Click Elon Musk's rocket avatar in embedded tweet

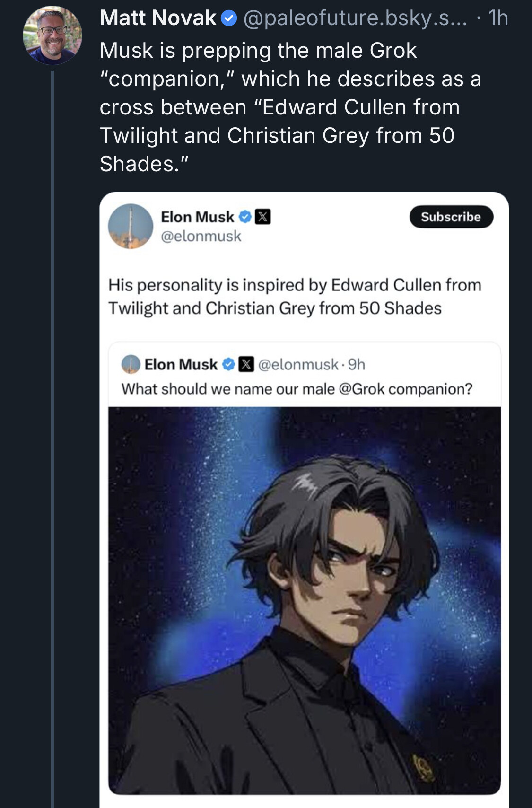[x=131, y=226]
